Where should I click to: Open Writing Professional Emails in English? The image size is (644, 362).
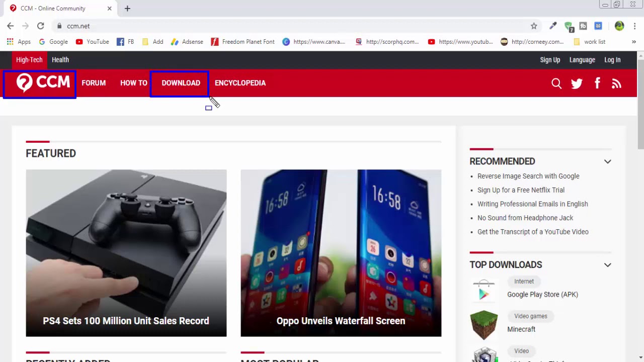click(532, 204)
